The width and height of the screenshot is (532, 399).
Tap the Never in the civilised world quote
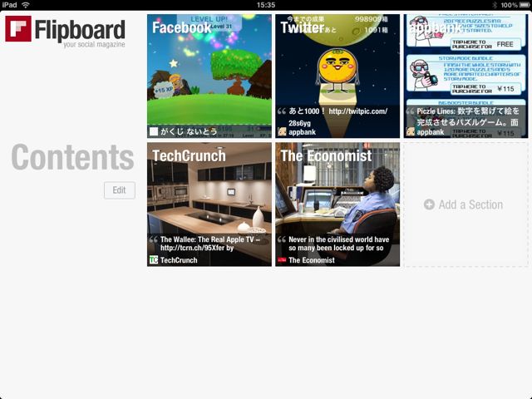(x=338, y=244)
